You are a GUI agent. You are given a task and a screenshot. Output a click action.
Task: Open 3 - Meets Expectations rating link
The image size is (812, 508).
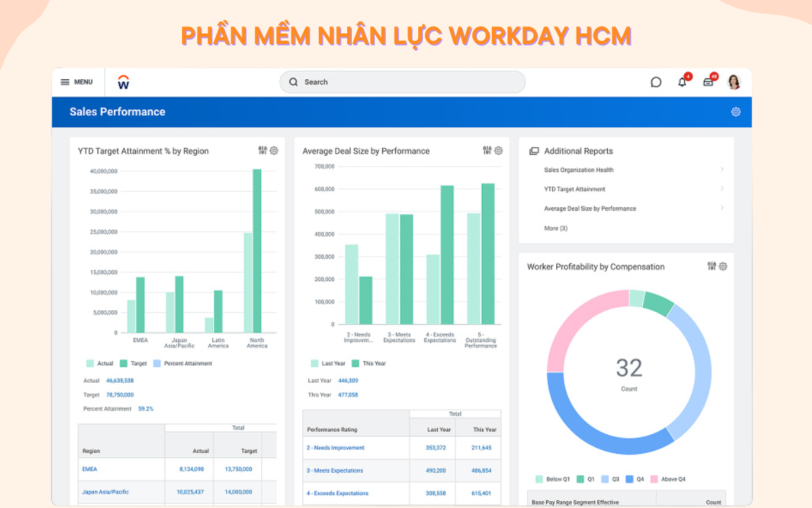point(335,471)
